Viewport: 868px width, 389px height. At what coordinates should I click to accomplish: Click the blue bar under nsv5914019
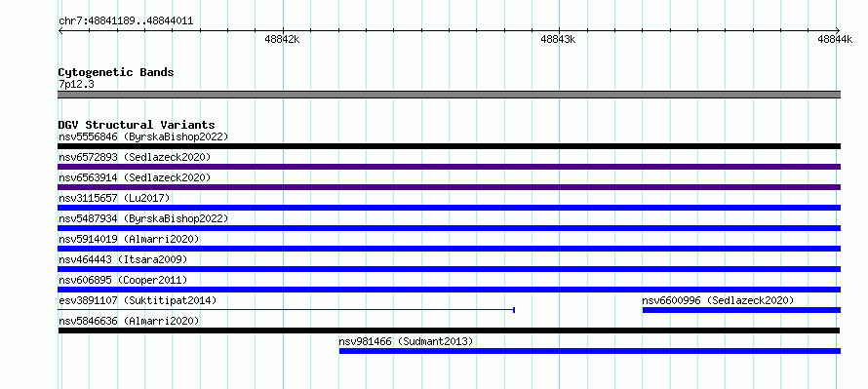(x=449, y=249)
